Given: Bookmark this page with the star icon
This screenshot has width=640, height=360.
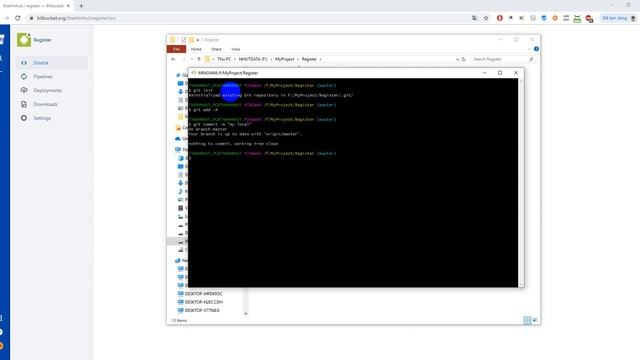Looking at the screenshot, I should (x=486, y=18).
